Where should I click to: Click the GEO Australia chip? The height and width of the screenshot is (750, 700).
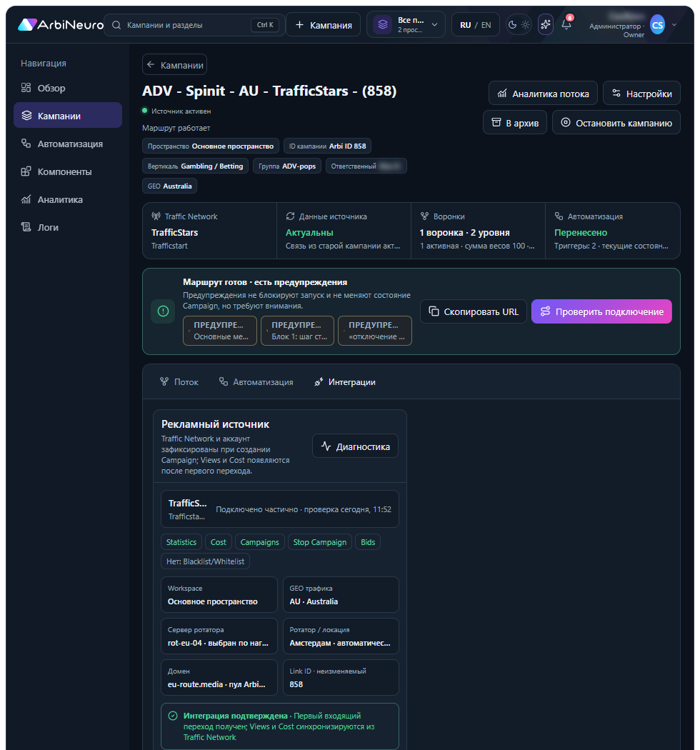[170, 186]
